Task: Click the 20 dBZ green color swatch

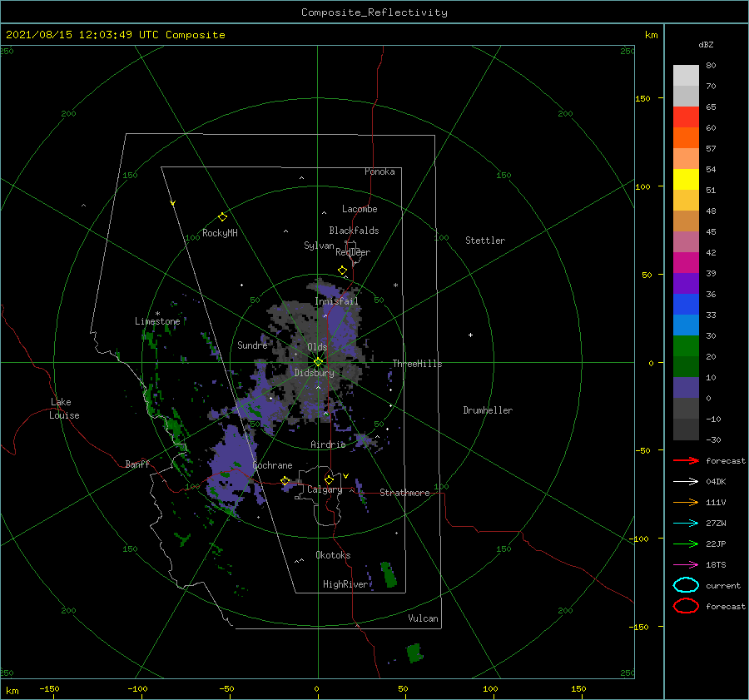Action: click(686, 345)
